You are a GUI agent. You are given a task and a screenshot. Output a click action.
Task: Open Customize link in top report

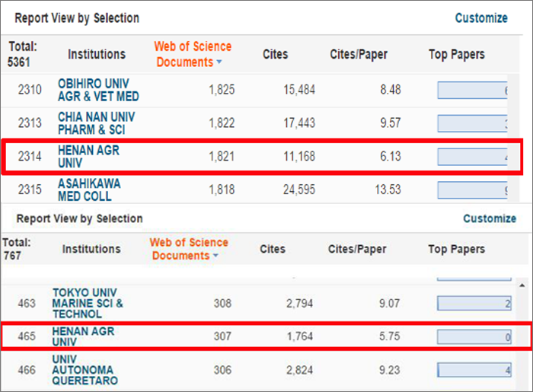481,18
